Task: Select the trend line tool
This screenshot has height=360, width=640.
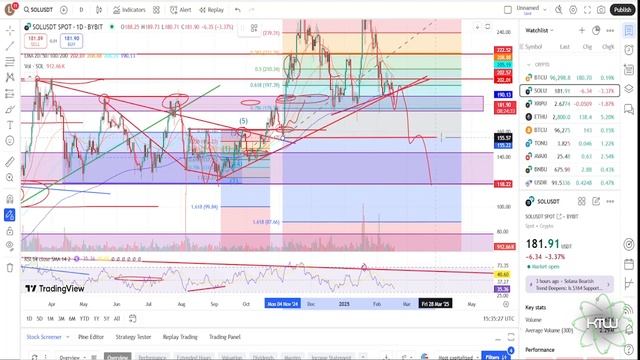Action: coord(10,46)
